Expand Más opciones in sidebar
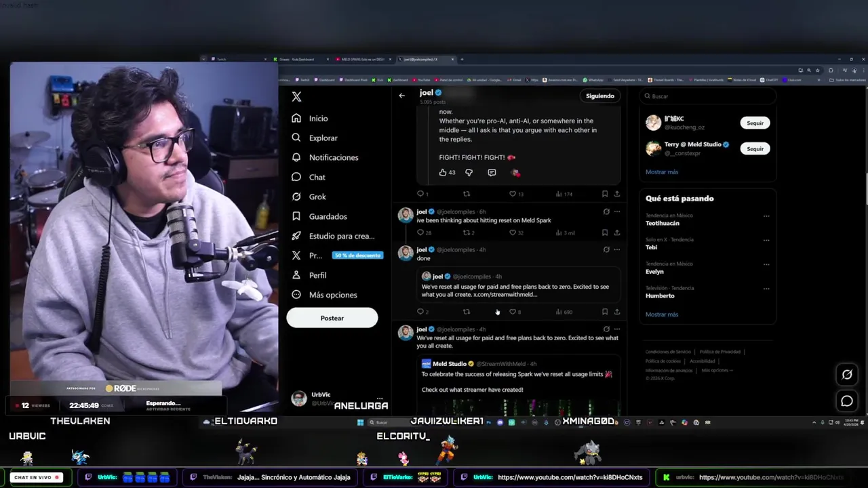Screen dimensions: 868x488 pos(324,295)
